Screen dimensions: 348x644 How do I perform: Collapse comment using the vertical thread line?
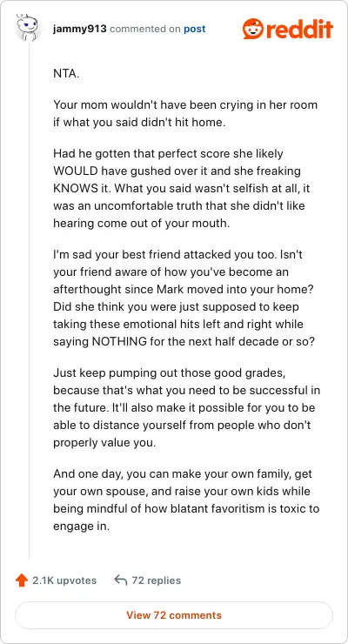[29, 301]
